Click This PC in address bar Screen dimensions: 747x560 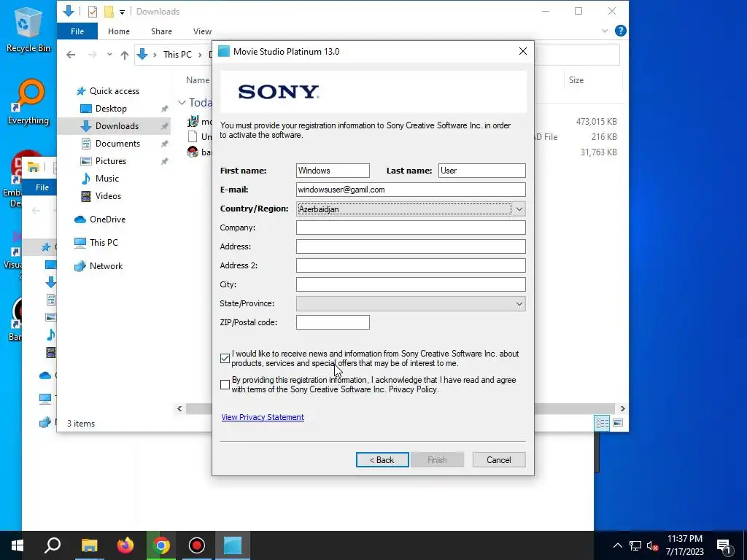(x=177, y=55)
